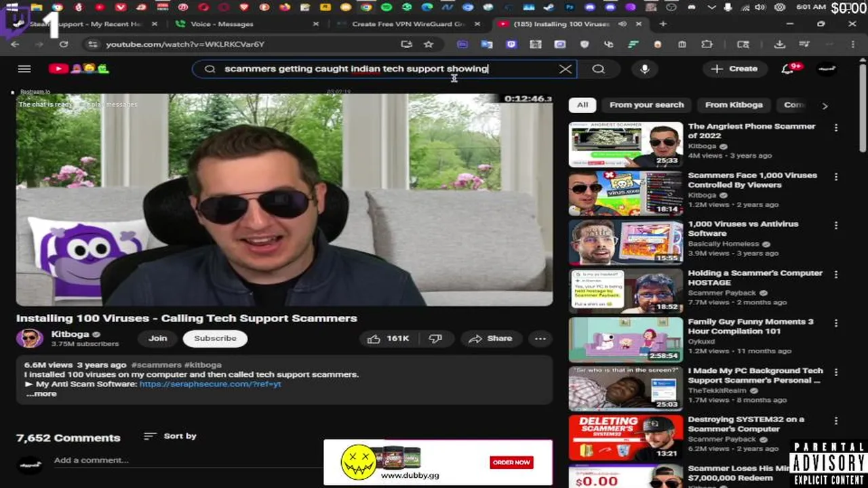
Task: Click ORDER NOW on the dubby.gg ad
Action: (x=511, y=462)
